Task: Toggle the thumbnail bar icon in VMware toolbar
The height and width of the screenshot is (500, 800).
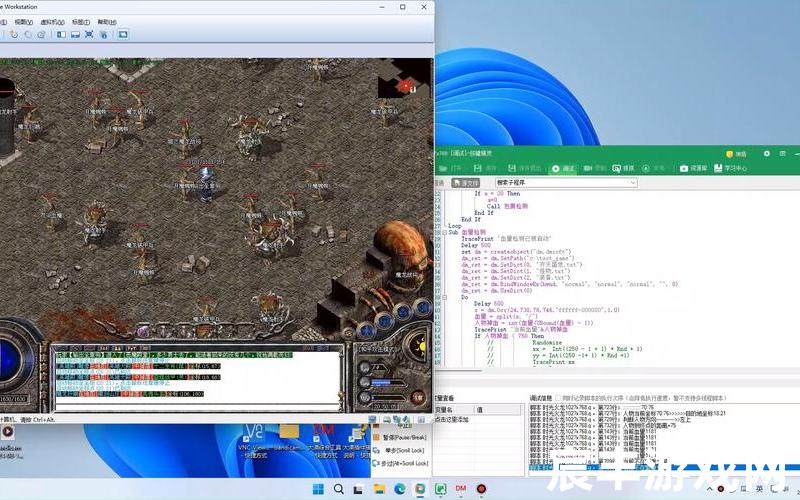Action: pos(76,35)
